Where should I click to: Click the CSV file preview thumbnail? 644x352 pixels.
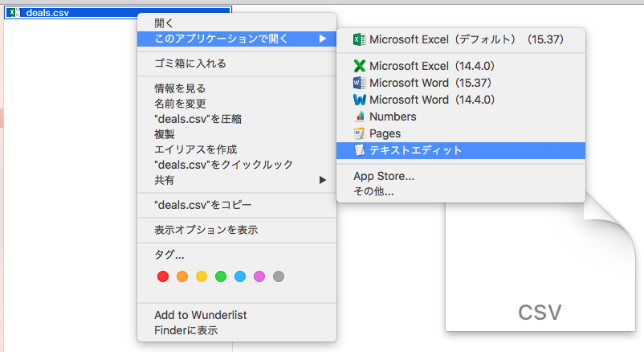coord(540,263)
